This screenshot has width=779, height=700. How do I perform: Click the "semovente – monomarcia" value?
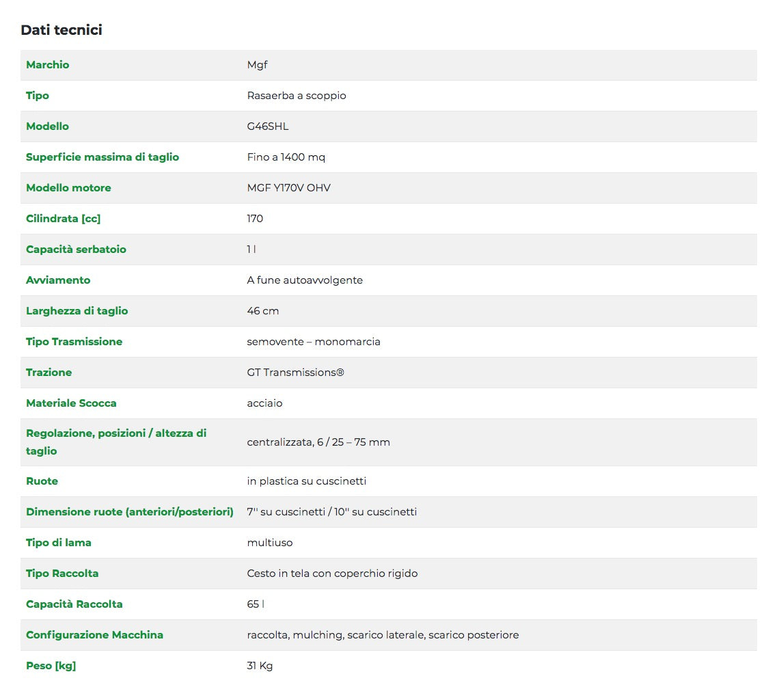(x=314, y=342)
